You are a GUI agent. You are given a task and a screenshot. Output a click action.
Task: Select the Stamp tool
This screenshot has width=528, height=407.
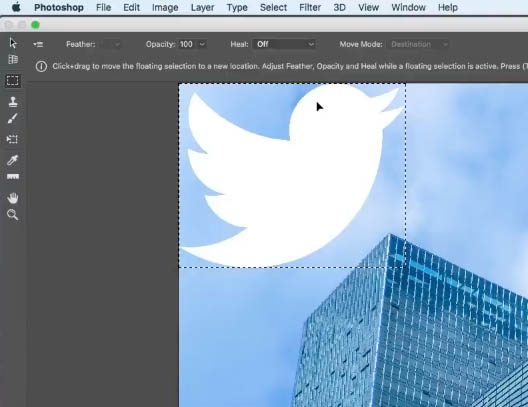13,102
